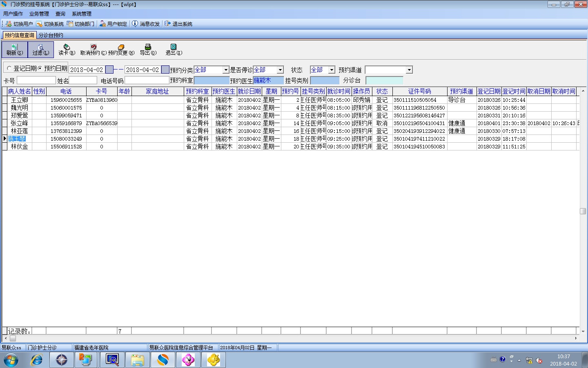
Task: Select patient row 王立卿
Action: pyautogui.click(x=291, y=100)
